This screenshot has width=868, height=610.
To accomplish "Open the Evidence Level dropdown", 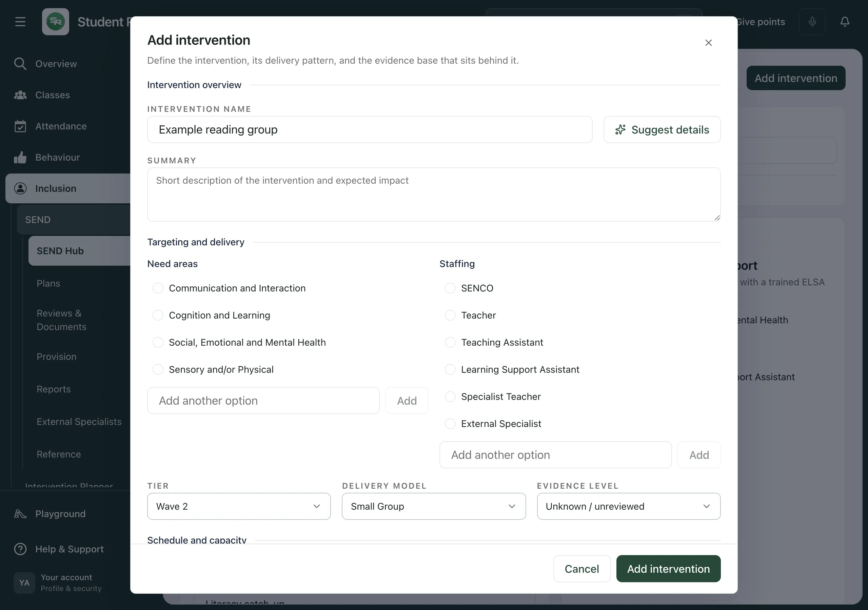I will (x=629, y=506).
